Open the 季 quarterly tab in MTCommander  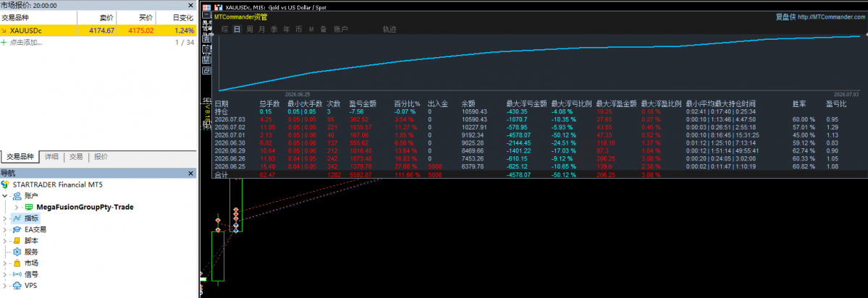(x=274, y=30)
